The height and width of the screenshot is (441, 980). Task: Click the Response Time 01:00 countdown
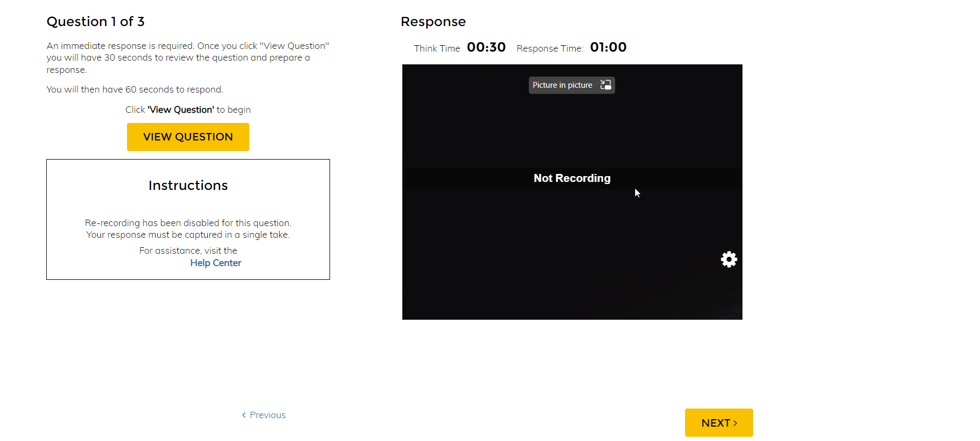(x=608, y=47)
